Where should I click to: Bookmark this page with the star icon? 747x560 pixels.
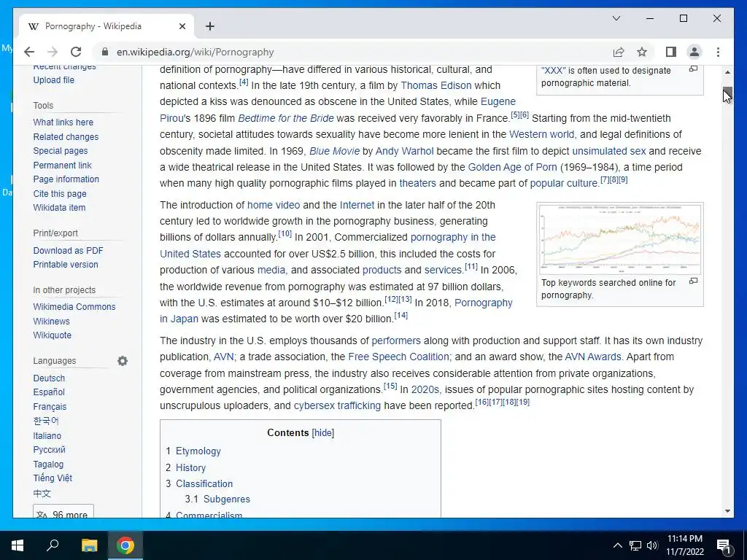(642, 52)
